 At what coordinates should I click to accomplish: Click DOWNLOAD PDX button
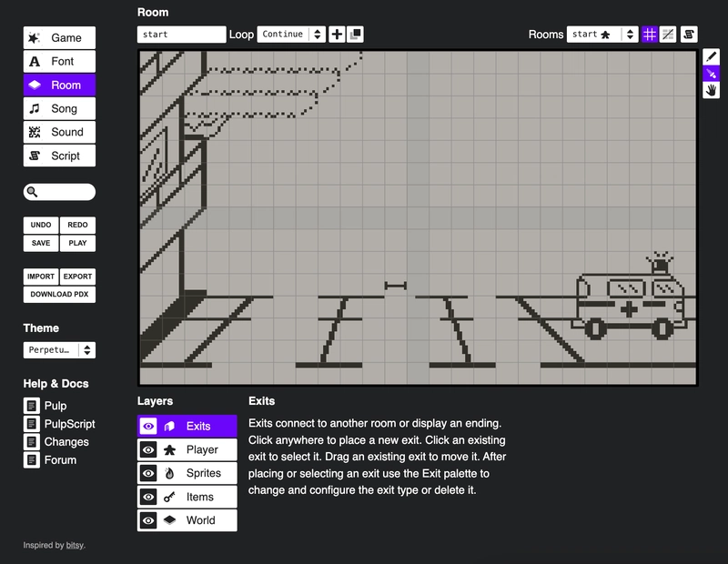tap(59, 295)
